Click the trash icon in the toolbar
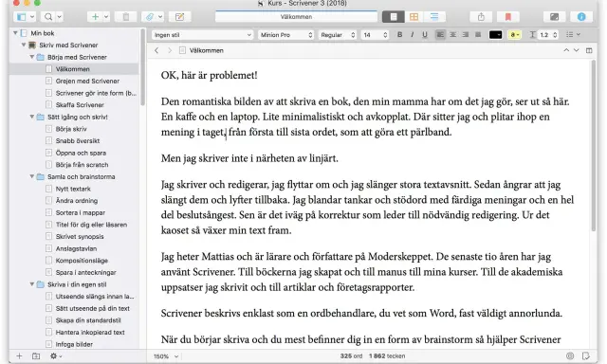Image resolution: width=607 pixels, height=364 pixels. click(x=126, y=17)
